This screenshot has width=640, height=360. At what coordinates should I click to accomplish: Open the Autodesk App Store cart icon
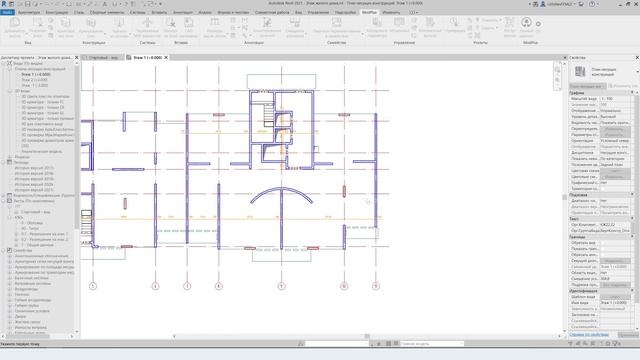pyautogui.click(x=581, y=4)
